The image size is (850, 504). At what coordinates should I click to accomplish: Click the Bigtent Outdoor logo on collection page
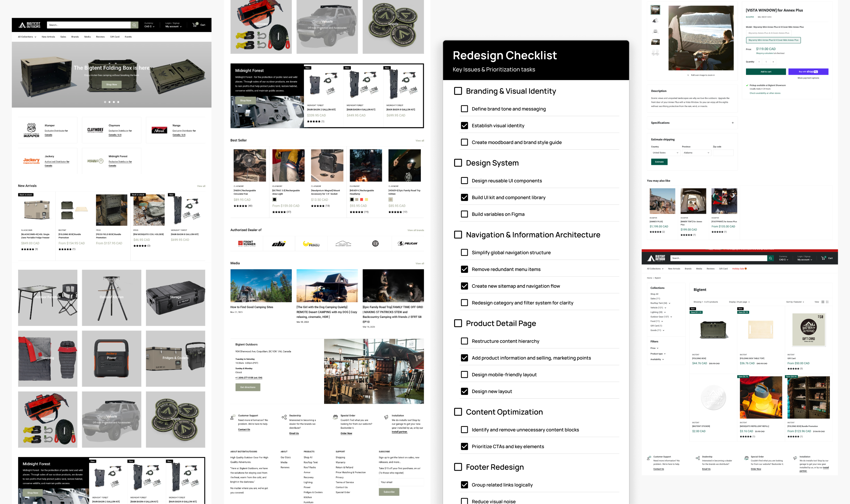click(656, 258)
